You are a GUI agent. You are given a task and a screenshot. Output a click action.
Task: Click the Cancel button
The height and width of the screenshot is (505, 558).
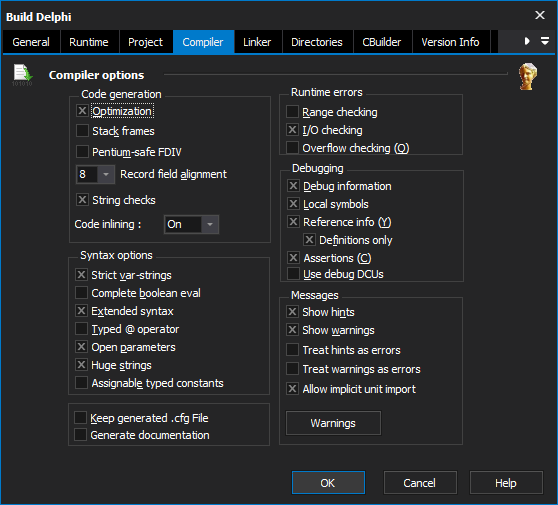pos(420,483)
